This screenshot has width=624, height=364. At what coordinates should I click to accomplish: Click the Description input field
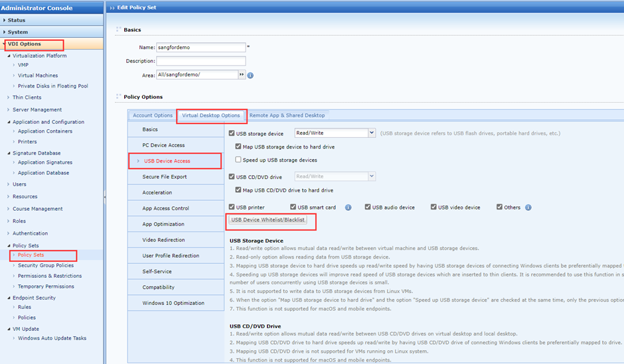click(x=200, y=61)
